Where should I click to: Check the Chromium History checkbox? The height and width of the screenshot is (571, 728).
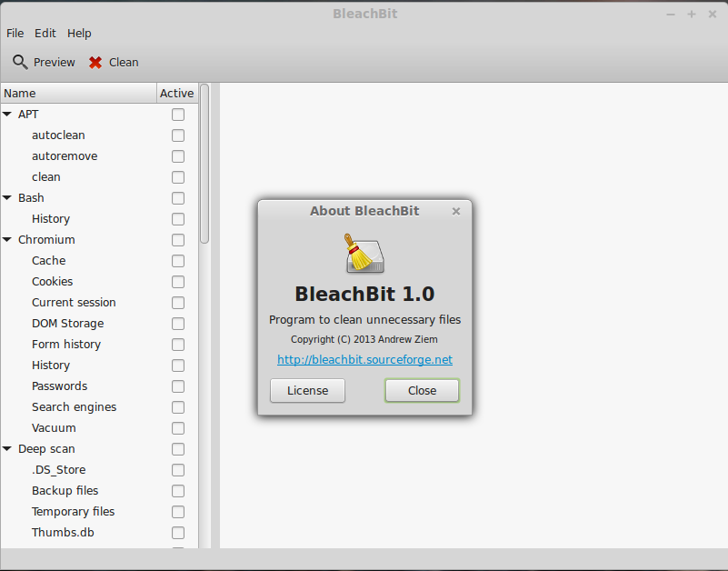click(x=178, y=366)
